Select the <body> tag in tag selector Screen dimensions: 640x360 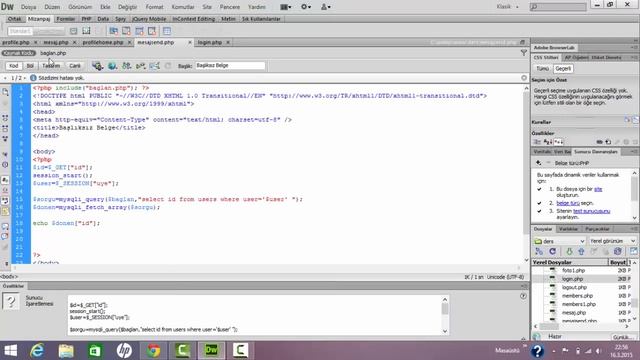point(9,277)
